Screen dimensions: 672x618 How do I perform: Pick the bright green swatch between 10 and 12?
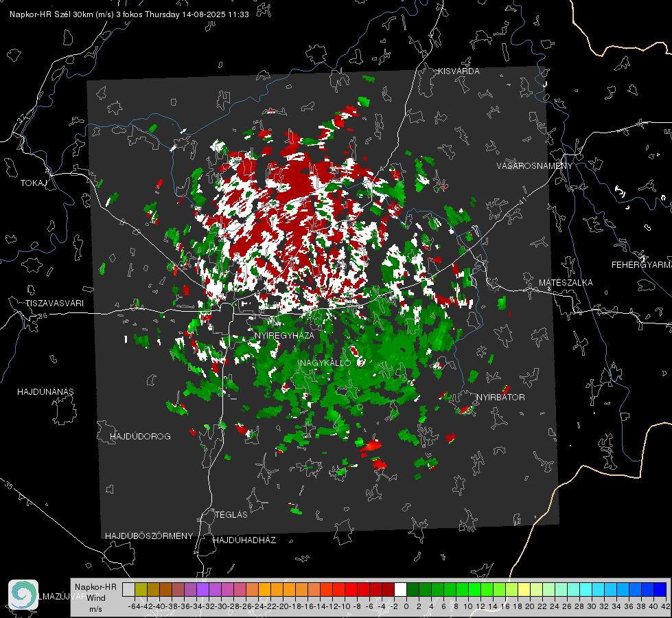coord(474,590)
